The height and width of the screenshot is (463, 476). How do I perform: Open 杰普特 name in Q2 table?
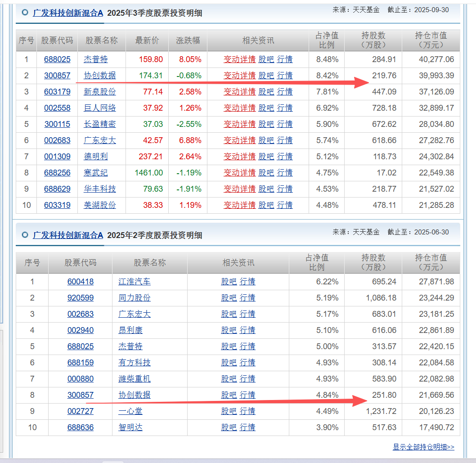(x=130, y=346)
